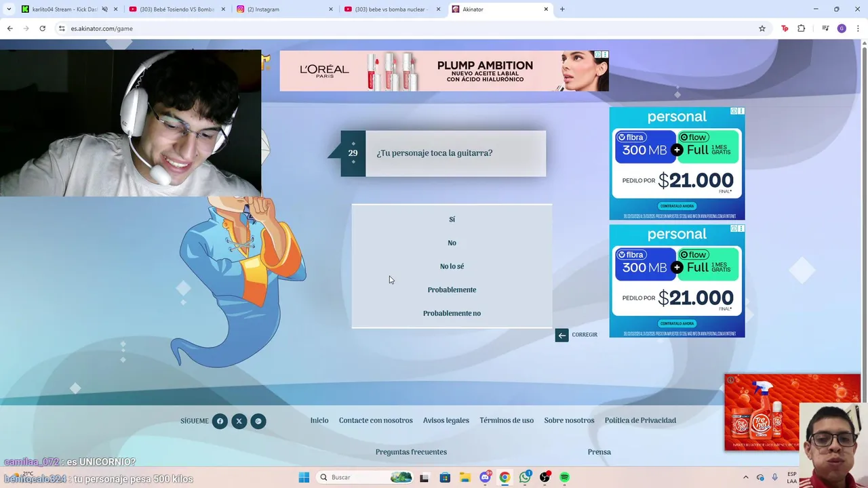Open Spotify from taskbar
Screen dimensions: 868x488
click(x=564, y=477)
